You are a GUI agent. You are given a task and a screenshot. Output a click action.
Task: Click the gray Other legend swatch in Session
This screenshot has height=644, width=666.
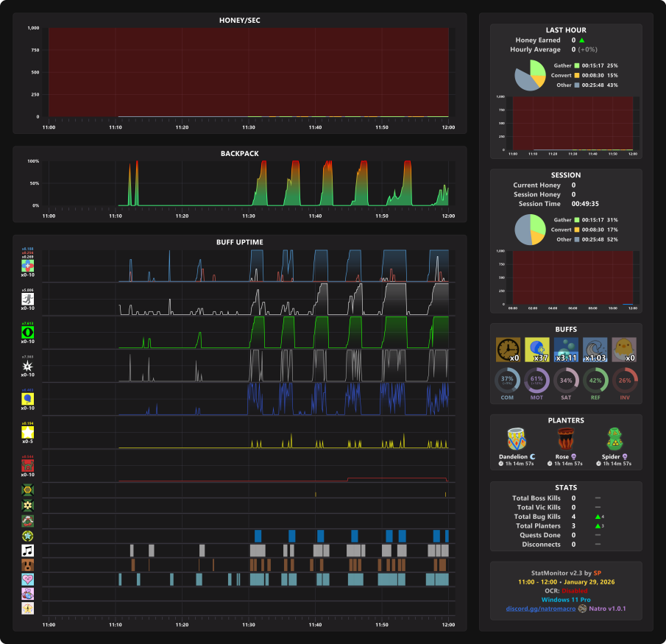[x=577, y=239]
